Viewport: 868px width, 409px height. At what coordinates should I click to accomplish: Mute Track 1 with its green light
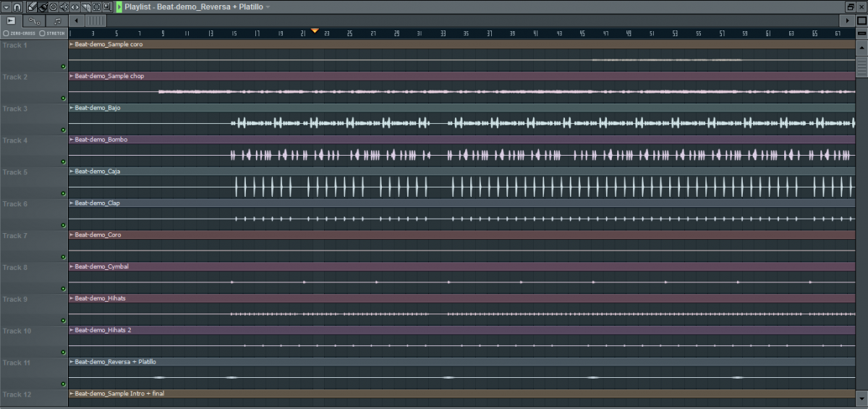pos(63,66)
